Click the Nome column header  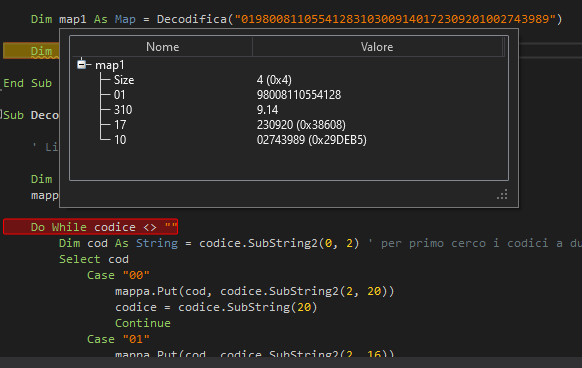coord(163,47)
